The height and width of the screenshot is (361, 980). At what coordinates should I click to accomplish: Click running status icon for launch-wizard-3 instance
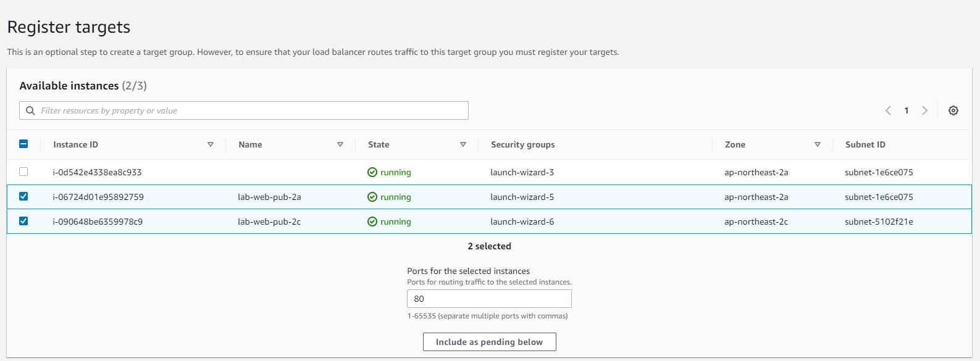pos(372,172)
